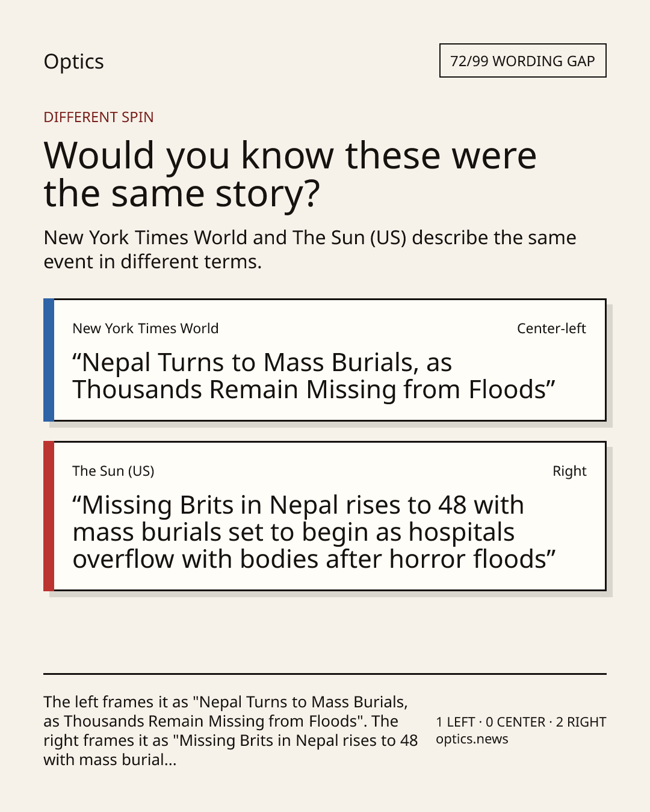The image size is (650, 812).
Task: Click the blue bar on the NYT card
Action: 49,360
